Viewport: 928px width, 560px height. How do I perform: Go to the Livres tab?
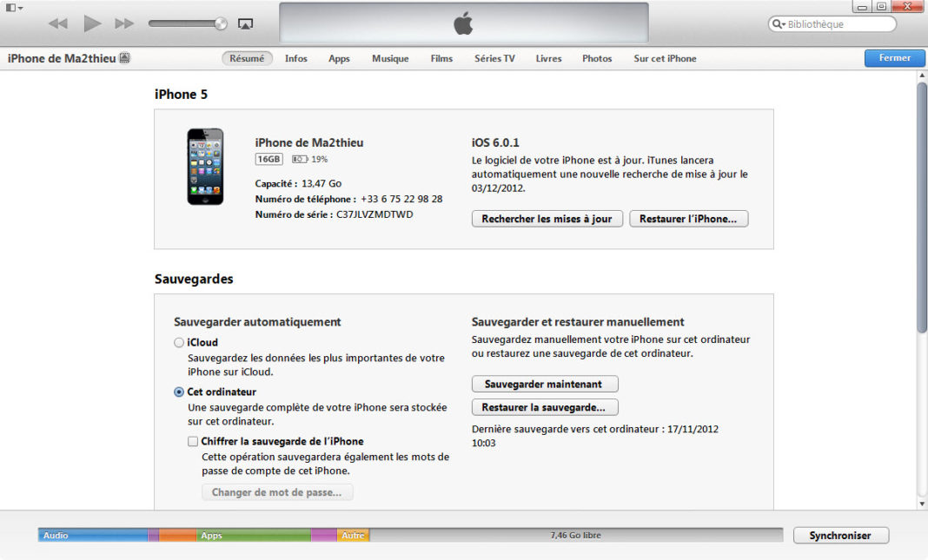pos(548,58)
